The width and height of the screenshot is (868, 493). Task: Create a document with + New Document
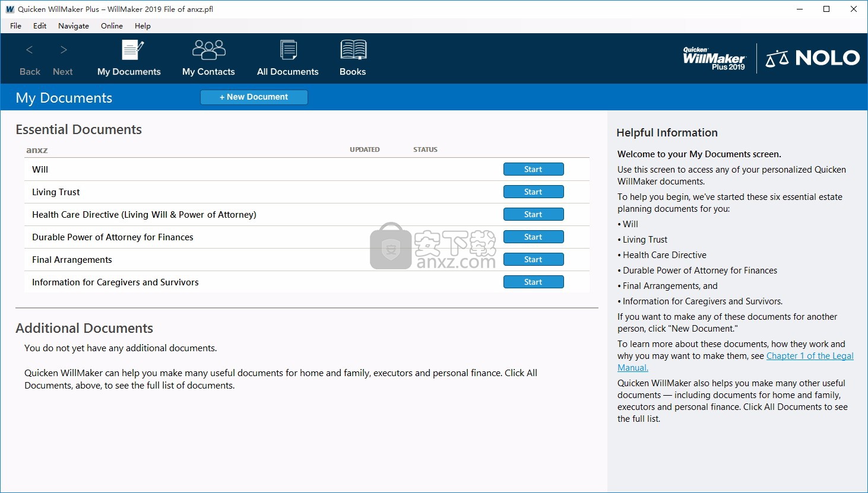pyautogui.click(x=254, y=97)
